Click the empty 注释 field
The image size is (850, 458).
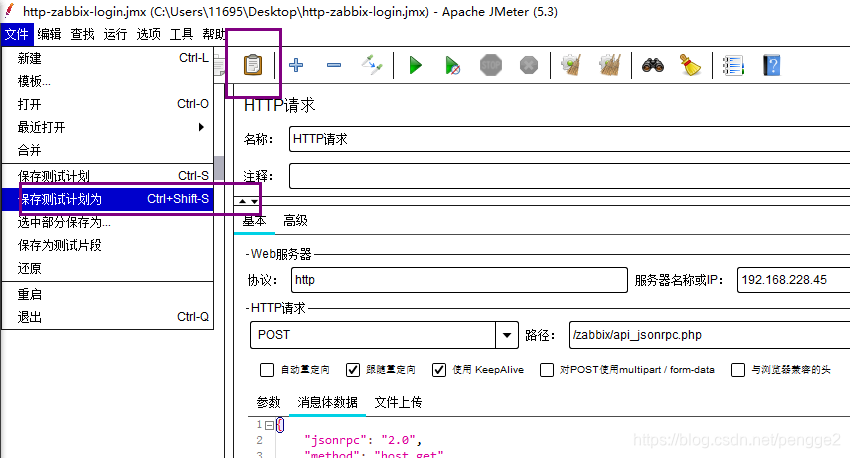[x=569, y=176]
